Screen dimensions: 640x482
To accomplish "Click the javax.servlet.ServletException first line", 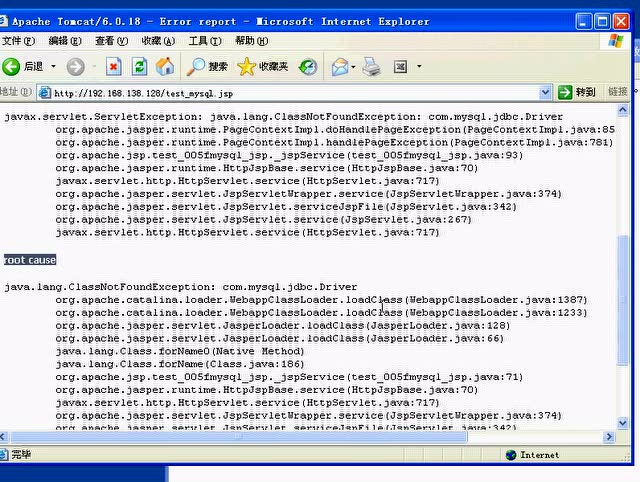I will [284, 117].
